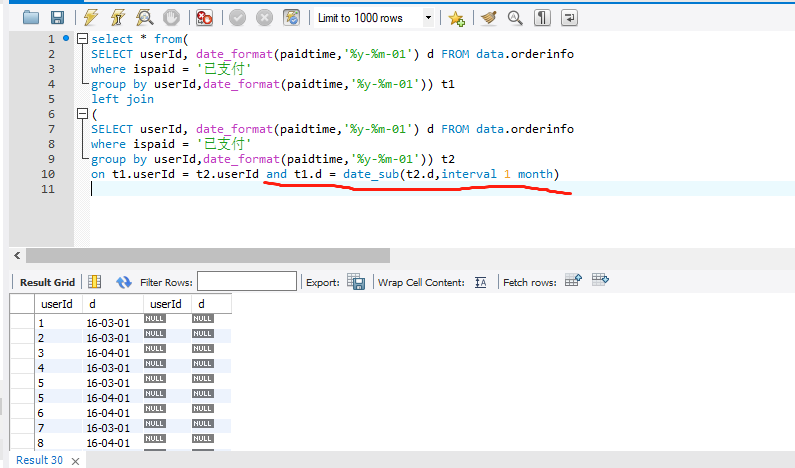Toggle auto-commit mode icon
Viewport: 795px width, 468px height.
292,18
